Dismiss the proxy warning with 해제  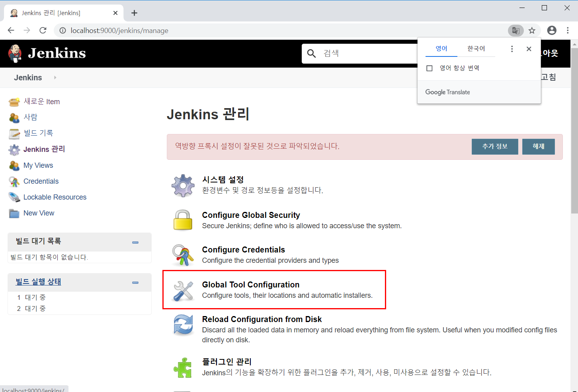coord(539,147)
